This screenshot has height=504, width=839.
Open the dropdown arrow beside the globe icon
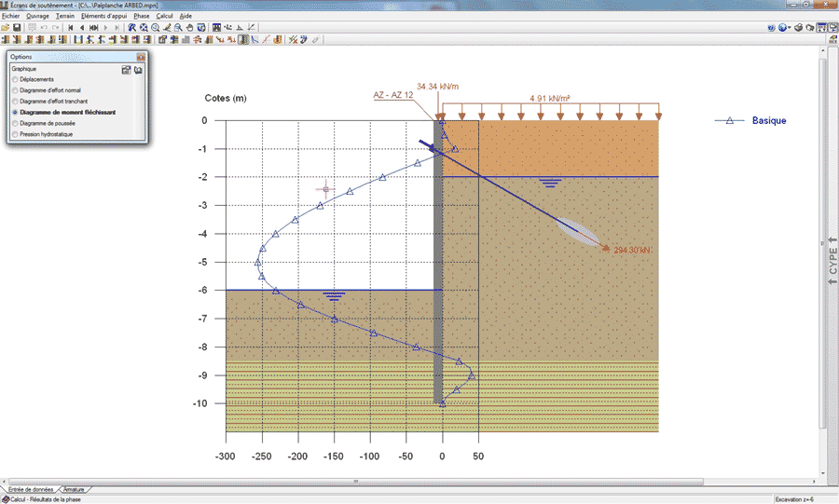(790, 28)
